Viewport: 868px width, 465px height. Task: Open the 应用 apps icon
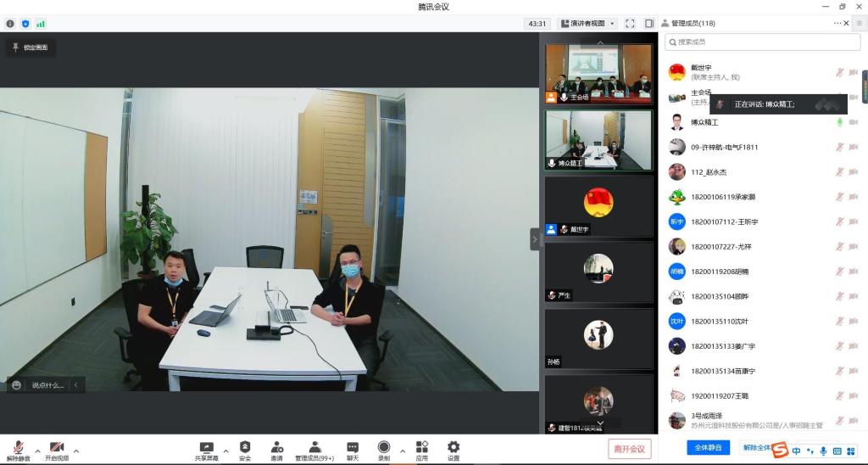(421, 450)
